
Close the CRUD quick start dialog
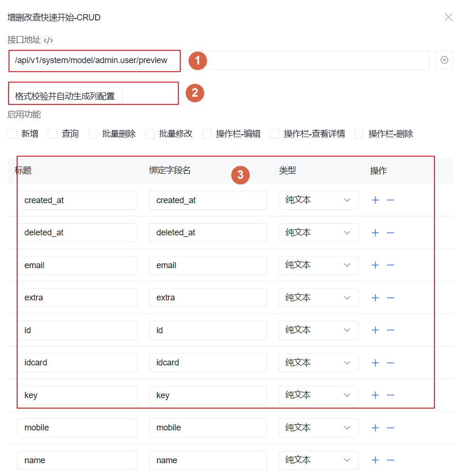[448, 18]
